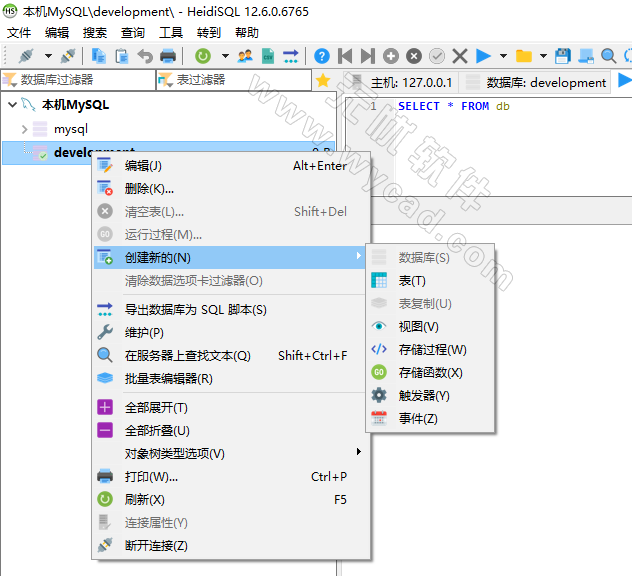The width and height of the screenshot is (632, 576).
Task: Select the mysql database in tree
Action: [71, 129]
